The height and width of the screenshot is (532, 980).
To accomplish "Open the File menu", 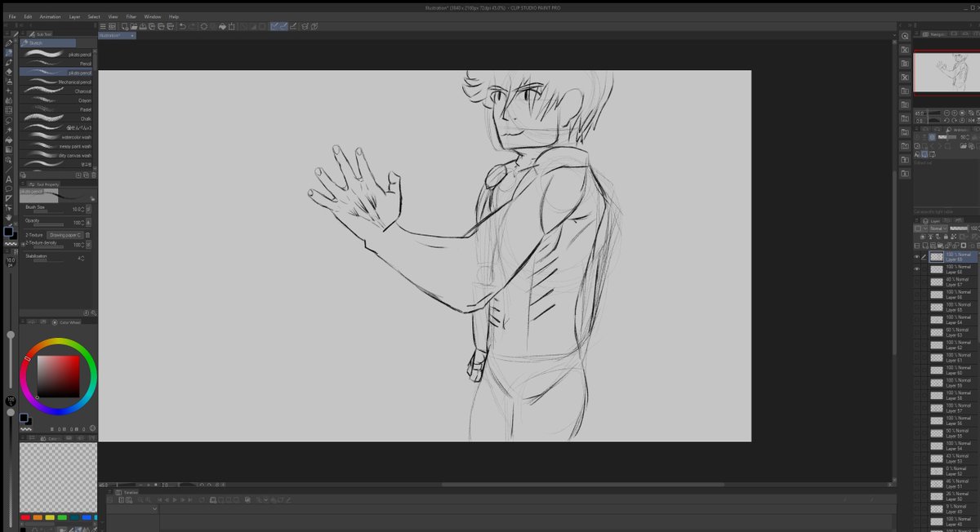I will tap(12, 16).
